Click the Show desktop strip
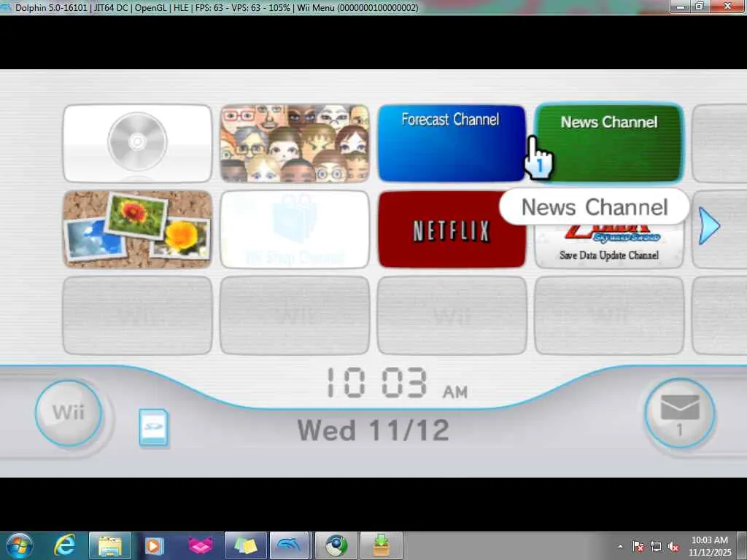The width and height of the screenshot is (747, 560). pyautogui.click(x=742, y=545)
